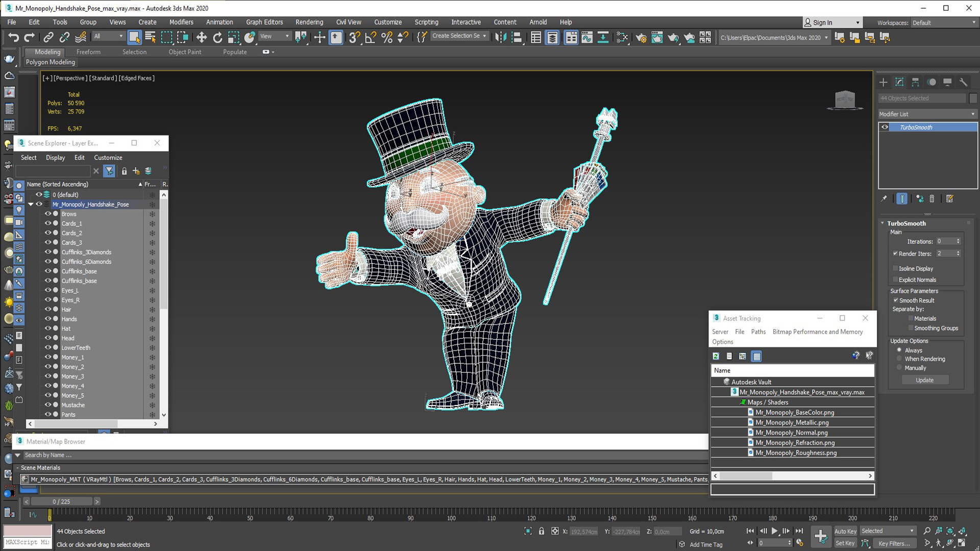Toggle visibility eye of Hat object
980x551 pixels.
click(47, 329)
